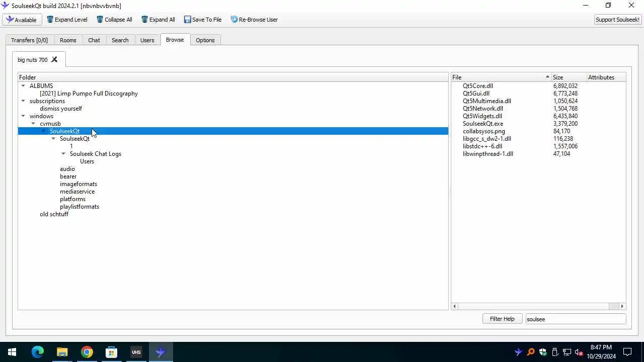644x362 pixels.
Task: Select the mediaservice folder
Action: tap(77, 192)
